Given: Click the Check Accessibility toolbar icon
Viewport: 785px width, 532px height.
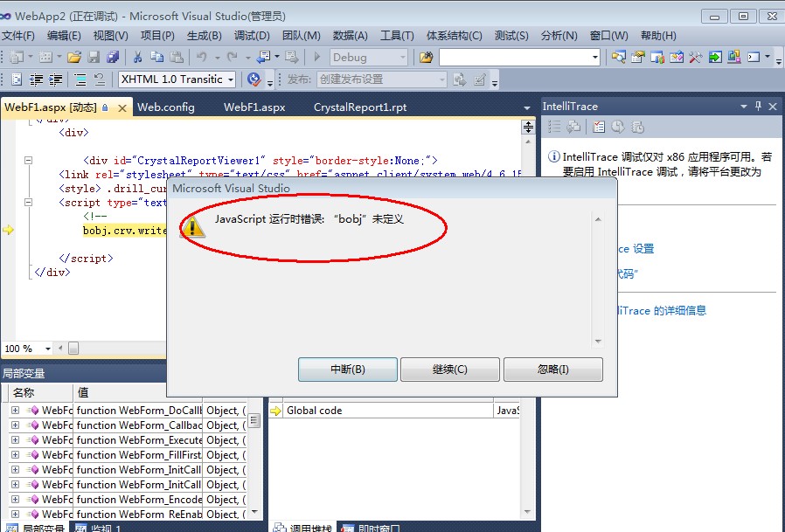Looking at the screenshot, I should coord(254,79).
